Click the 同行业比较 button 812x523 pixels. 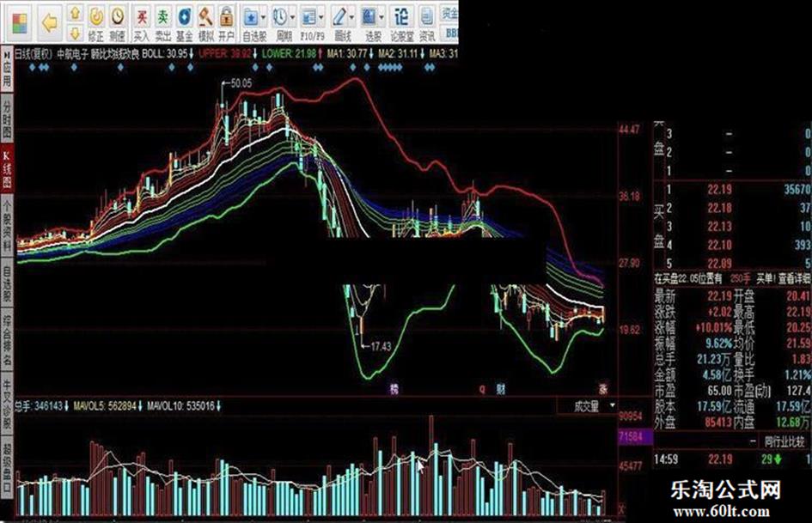click(785, 441)
